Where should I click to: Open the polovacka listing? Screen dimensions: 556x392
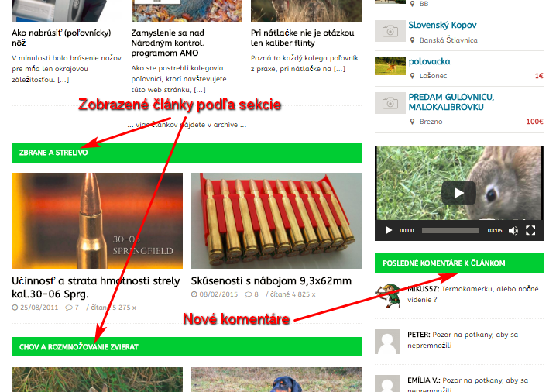click(x=430, y=62)
